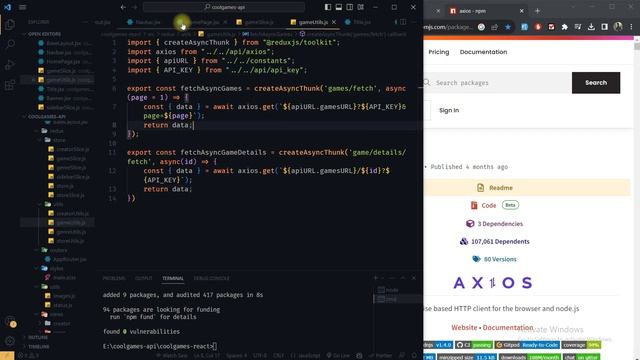Expand the Outline section
This screenshot has height=360, width=640.
click(38, 338)
